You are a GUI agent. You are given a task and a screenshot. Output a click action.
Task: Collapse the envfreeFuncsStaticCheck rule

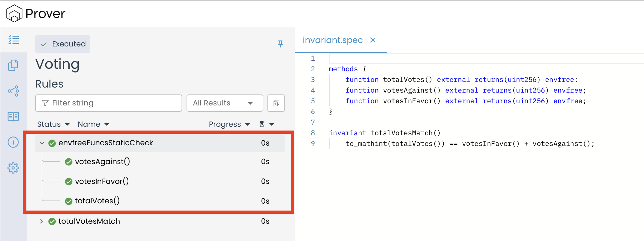pos(42,143)
